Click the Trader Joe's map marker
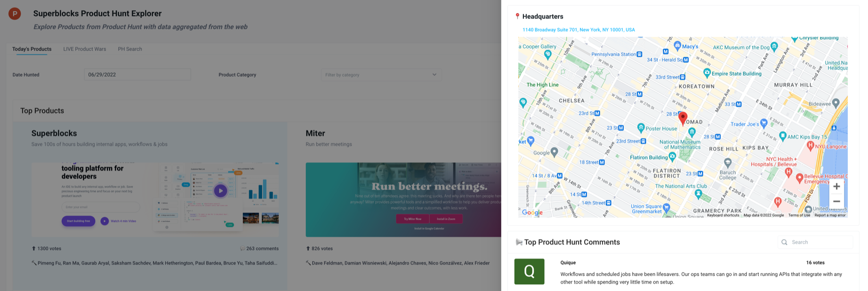This screenshot has height=291, width=868. pos(764,123)
